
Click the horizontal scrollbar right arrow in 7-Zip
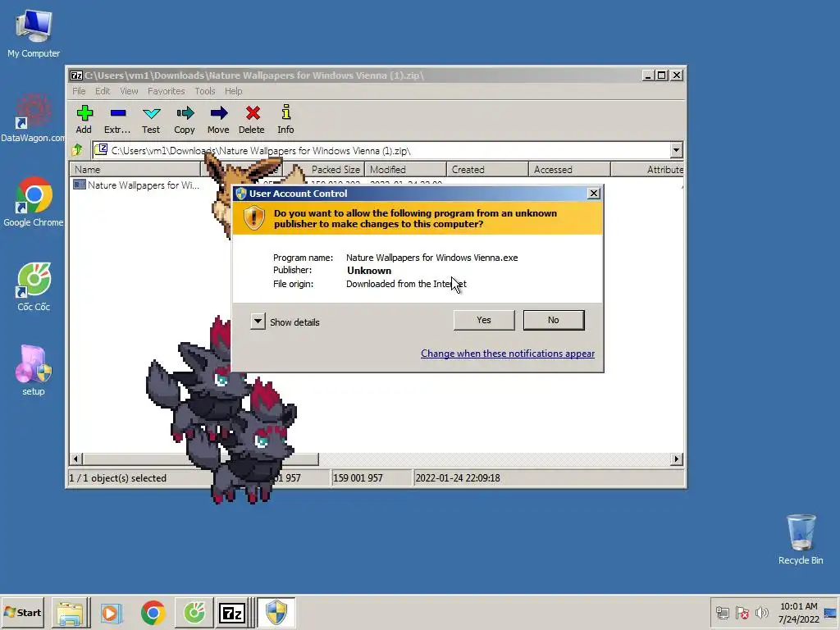[676, 459]
